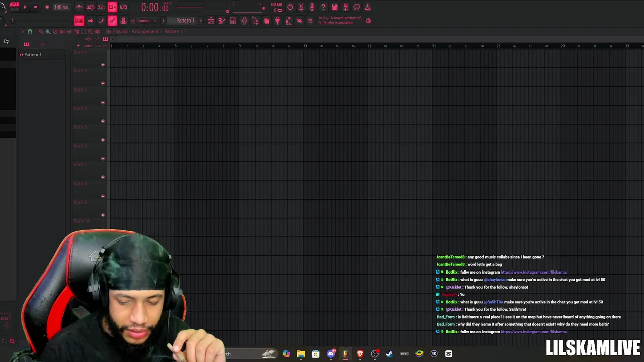Screen dimensions: 644x362
Task: Click the globe icon beside news text
Action: click(368, 21)
